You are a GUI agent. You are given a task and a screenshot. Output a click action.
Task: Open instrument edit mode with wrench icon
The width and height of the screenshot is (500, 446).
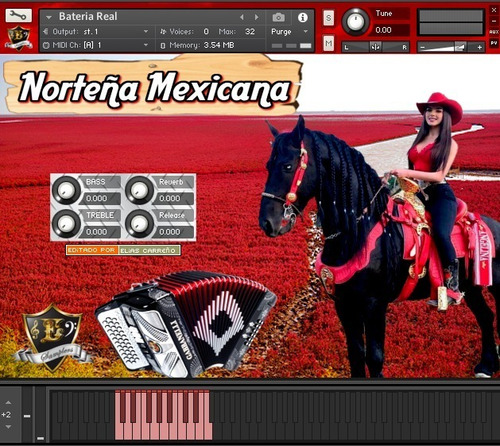(x=19, y=15)
